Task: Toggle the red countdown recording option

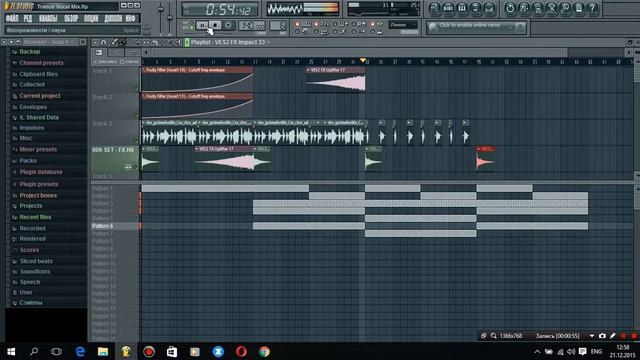Action: tap(316, 24)
